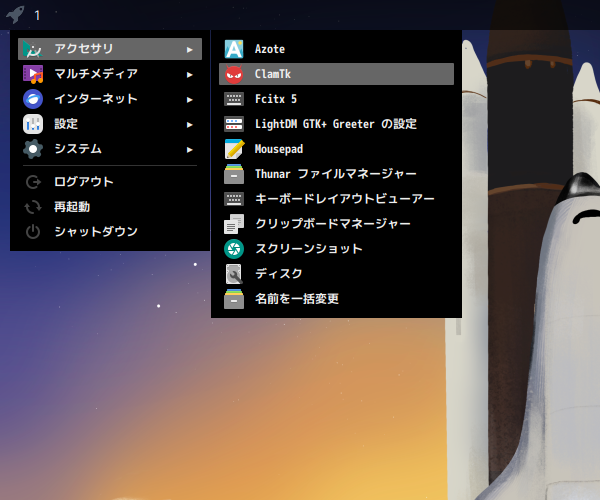Screen dimensions: 600x500
Task: Click the 再起動 circular arrows icon
Action: pos(33,207)
